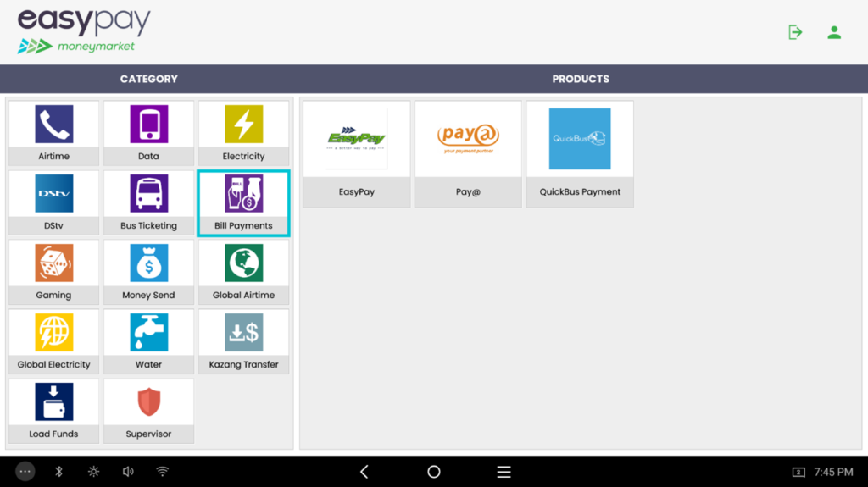This screenshot has height=487, width=868.
Task: Open Wi-Fi settings icon
Action: click(162, 472)
